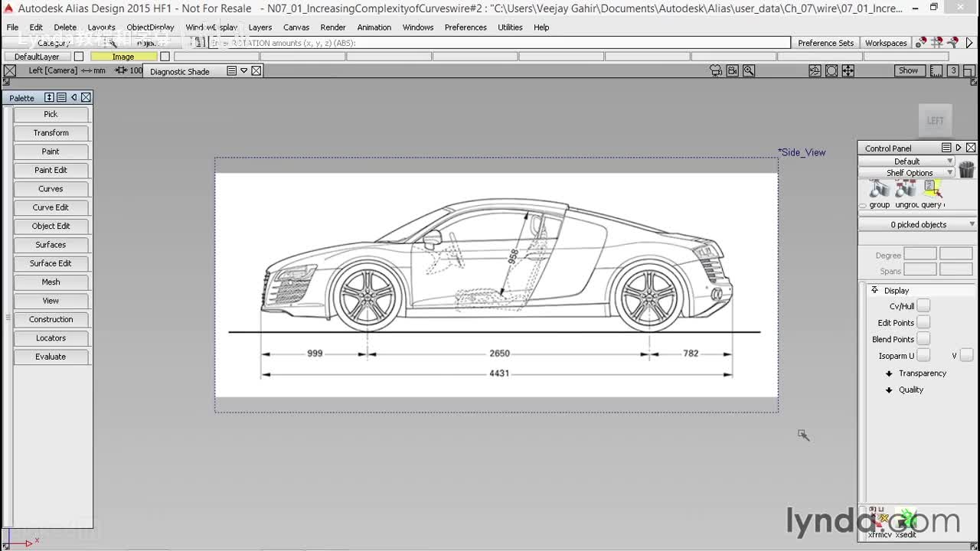Click the Show button in view toolbar
This screenshot has width=980, height=551.
coord(908,70)
